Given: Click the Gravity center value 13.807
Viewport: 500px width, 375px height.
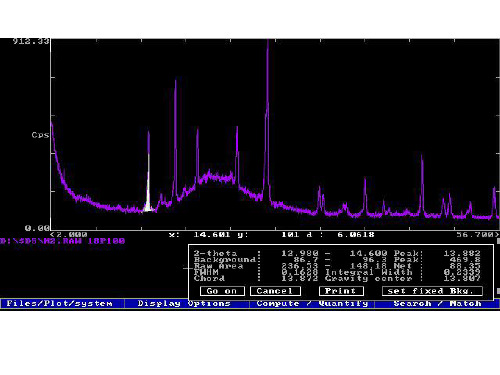Looking at the screenshot, I should (x=462, y=278).
